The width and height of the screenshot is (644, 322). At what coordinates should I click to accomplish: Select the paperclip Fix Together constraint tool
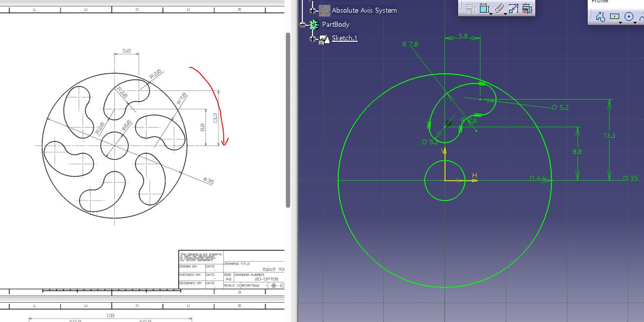499,8
